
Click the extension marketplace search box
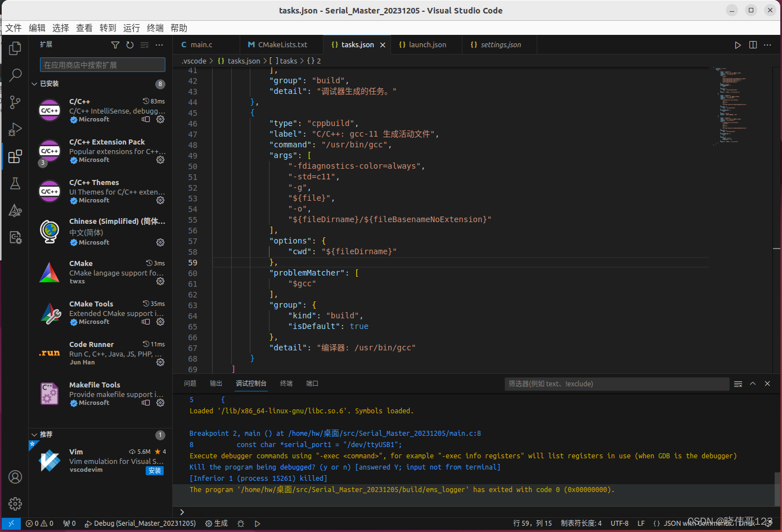coord(102,65)
